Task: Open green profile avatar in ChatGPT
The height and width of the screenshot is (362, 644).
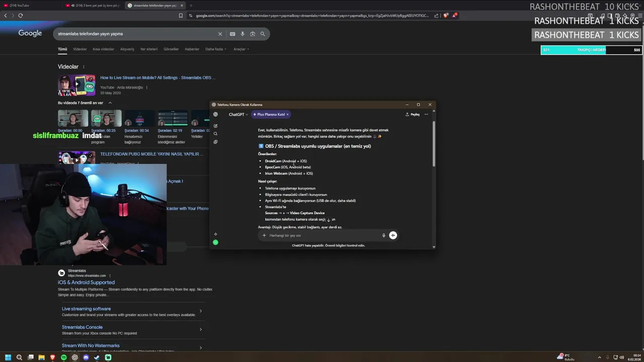Action: [x=215, y=242]
